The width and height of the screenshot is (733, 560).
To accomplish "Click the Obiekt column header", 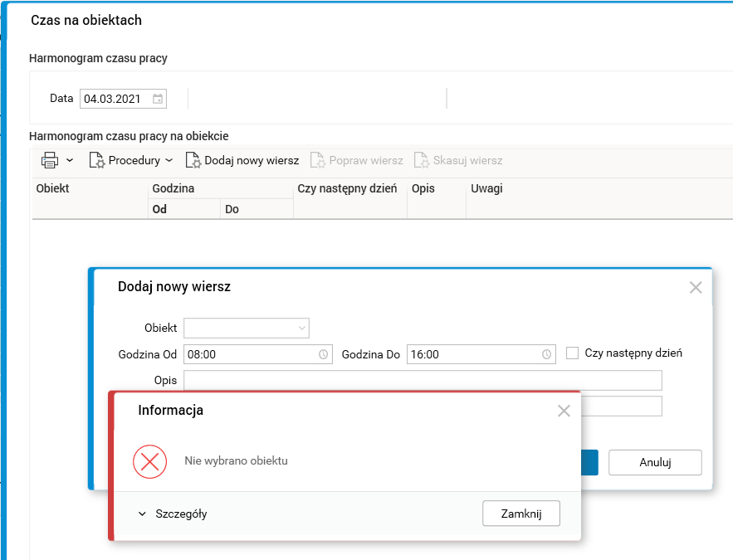I will (x=53, y=188).
